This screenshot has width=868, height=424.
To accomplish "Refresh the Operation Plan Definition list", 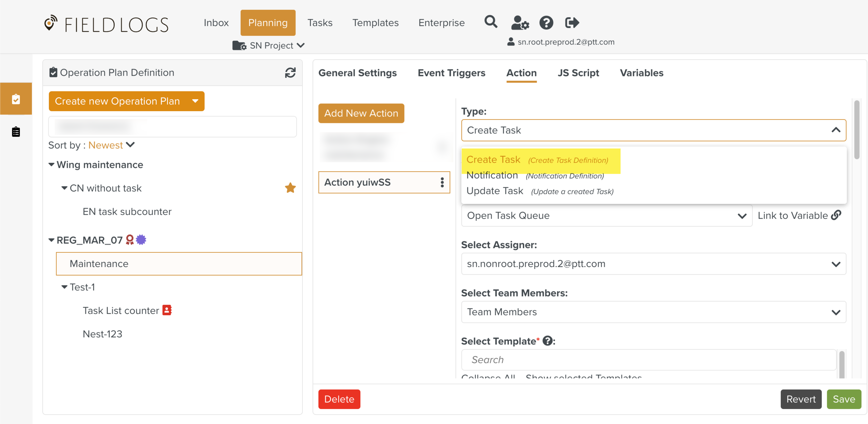I will [x=290, y=73].
